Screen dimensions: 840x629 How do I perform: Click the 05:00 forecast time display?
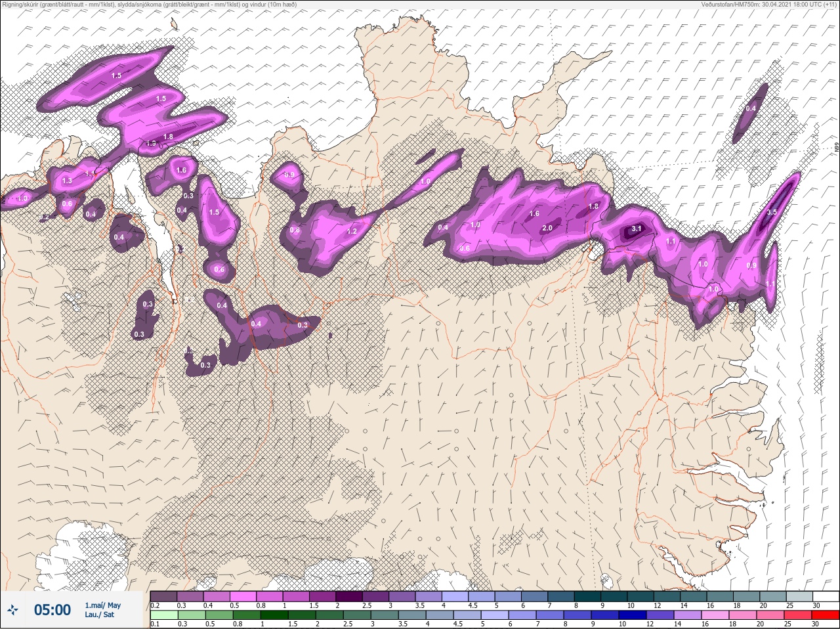(x=52, y=611)
